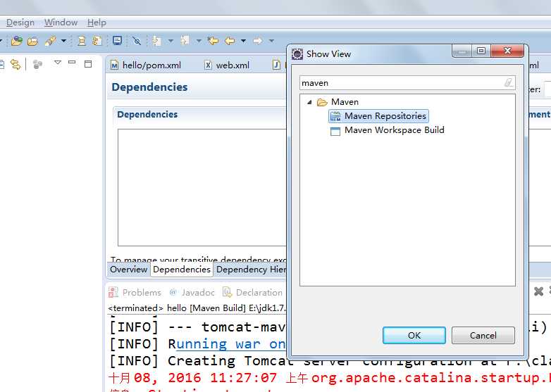This screenshot has width=551, height=392.
Task: Click the grey circles icon in side panel
Action: (37, 64)
